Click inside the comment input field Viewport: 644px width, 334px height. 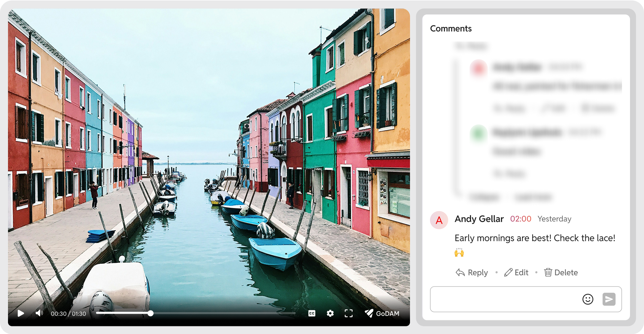tap(503, 299)
